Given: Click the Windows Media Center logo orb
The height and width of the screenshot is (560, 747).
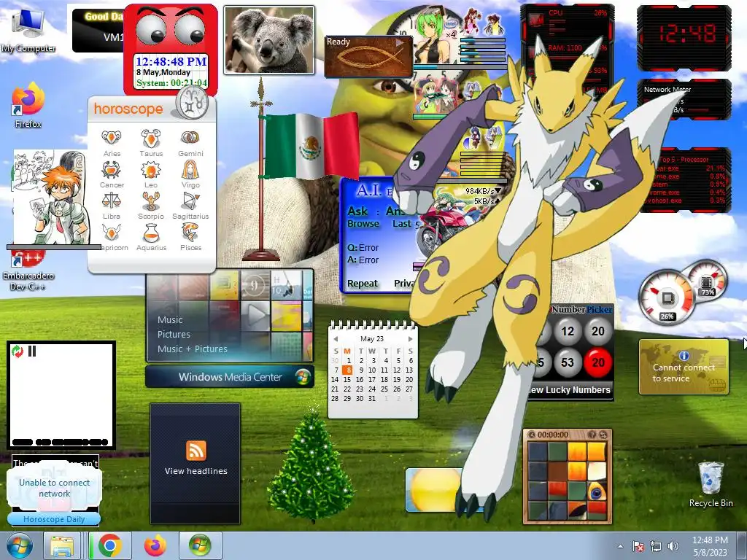Looking at the screenshot, I should coord(303,377).
